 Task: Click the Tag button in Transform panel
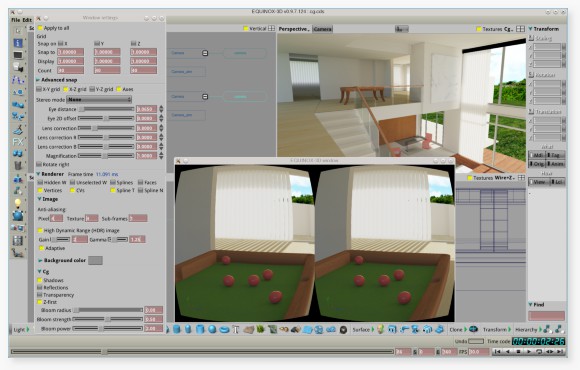pyautogui.click(x=556, y=155)
